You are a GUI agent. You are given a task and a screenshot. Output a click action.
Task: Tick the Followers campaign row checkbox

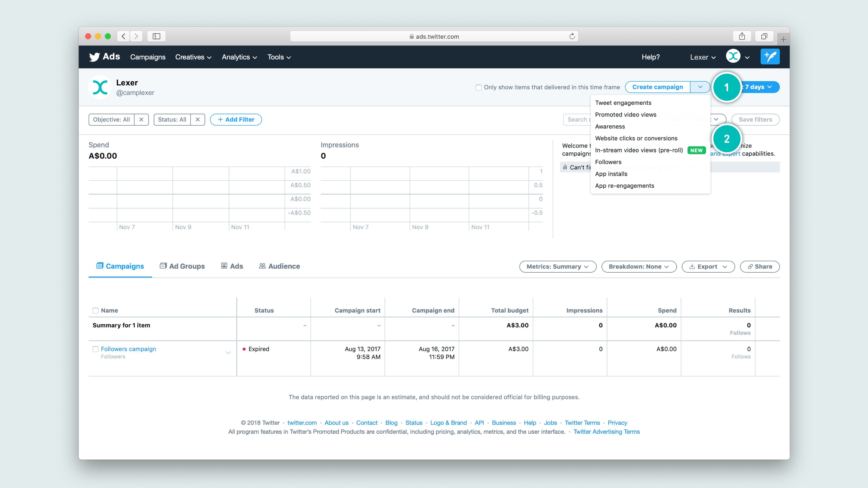[96, 349]
